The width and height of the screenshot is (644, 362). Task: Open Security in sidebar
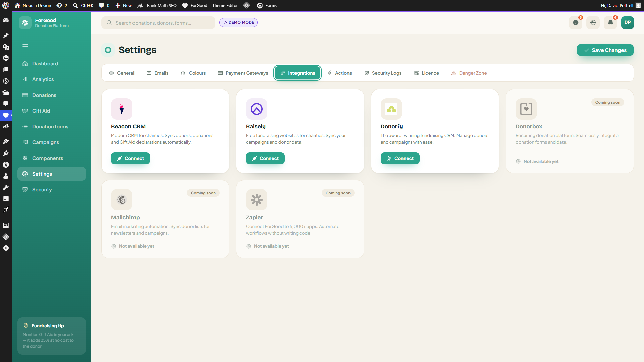[x=52, y=190]
